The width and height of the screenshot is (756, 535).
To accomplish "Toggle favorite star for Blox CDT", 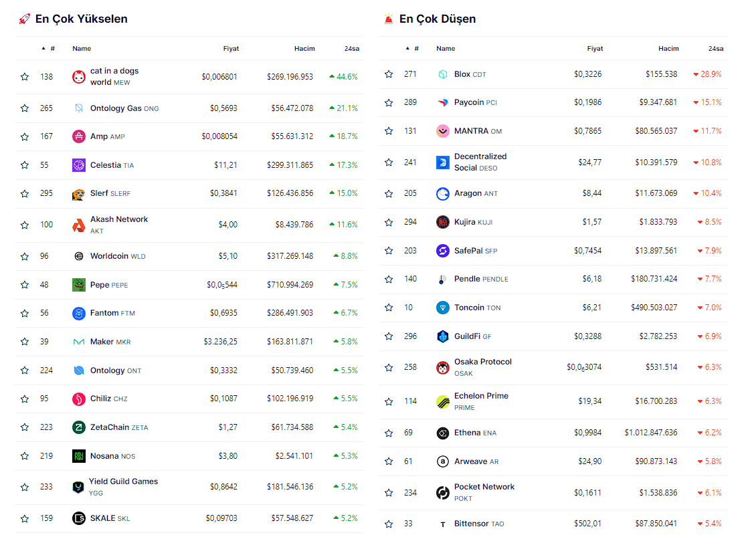I will [389, 74].
